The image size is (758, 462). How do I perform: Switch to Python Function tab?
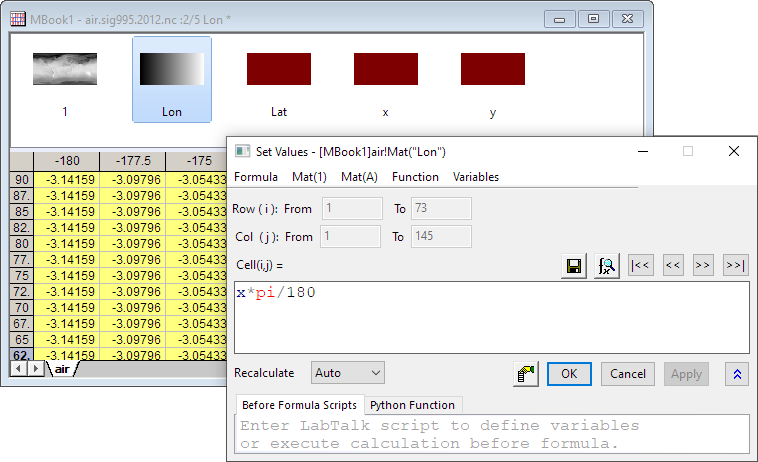[x=412, y=405]
